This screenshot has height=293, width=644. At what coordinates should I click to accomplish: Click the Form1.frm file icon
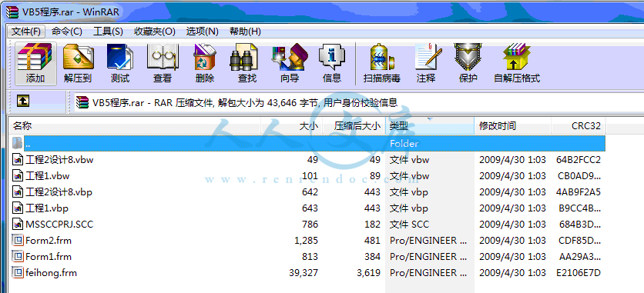pos(17,257)
